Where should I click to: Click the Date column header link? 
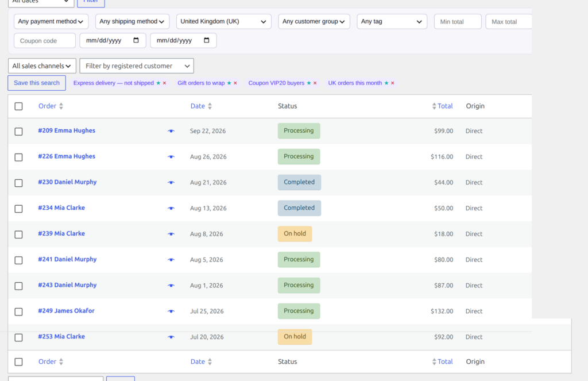(198, 106)
